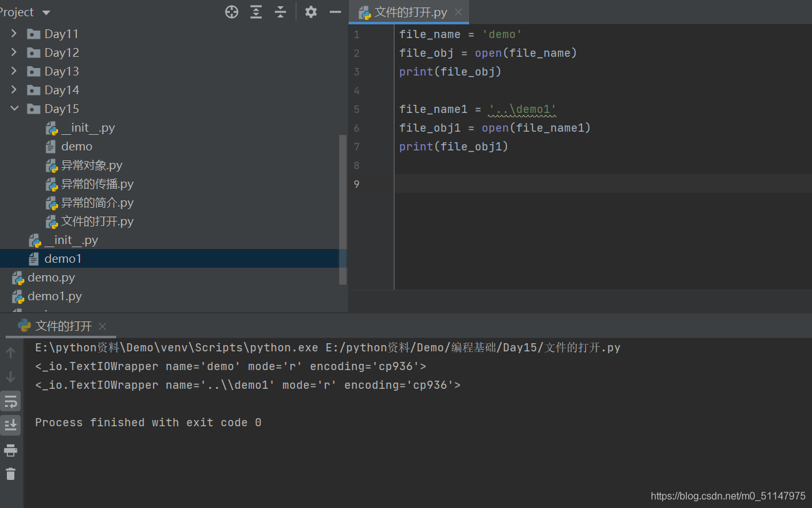Click the down stack trace arrow
Image resolution: width=812 pixels, height=508 pixels.
click(x=11, y=377)
